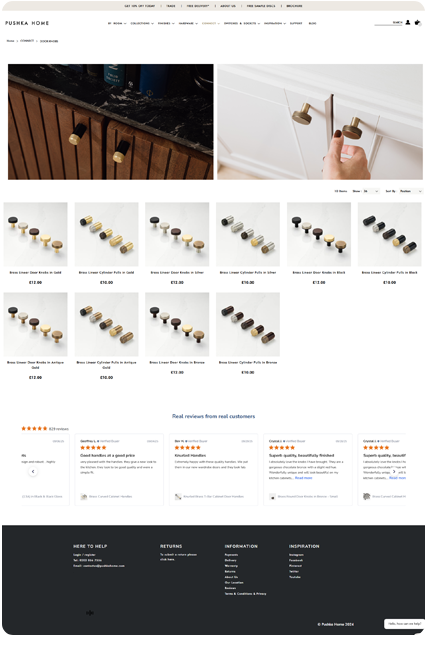Click the Pushka Home logo
427x650 pixels.
coord(27,23)
